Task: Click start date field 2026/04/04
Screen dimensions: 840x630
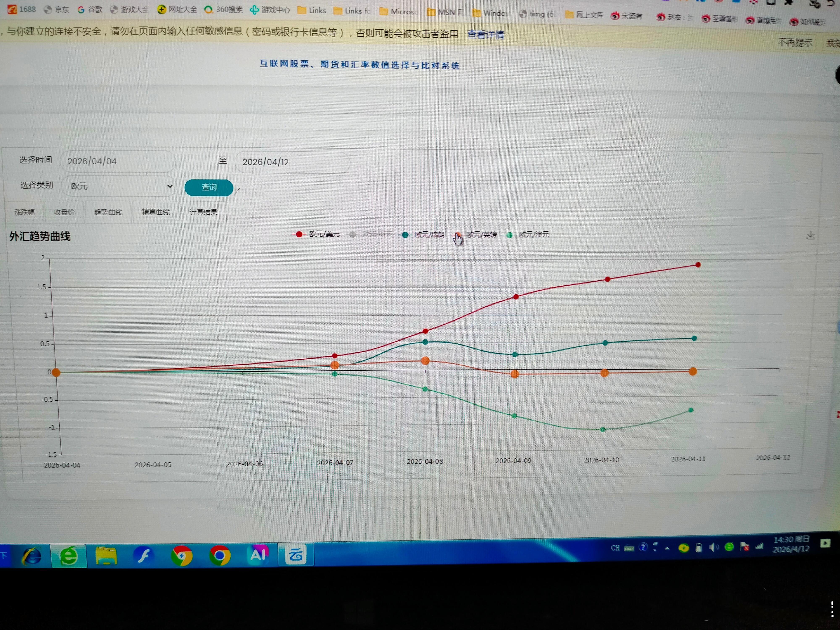Action: click(x=118, y=161)
